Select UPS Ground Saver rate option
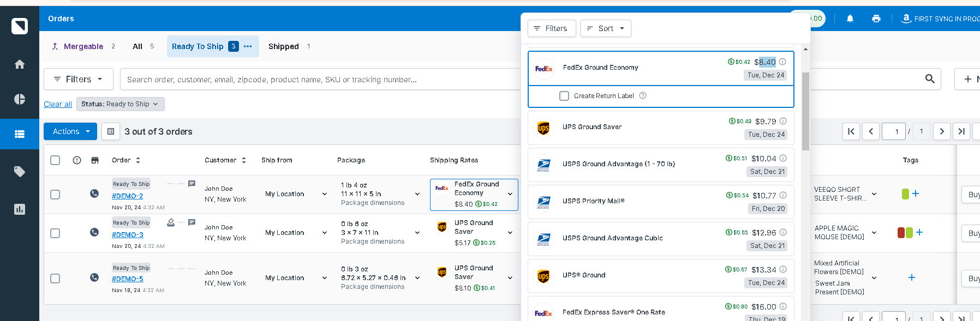 pyautogui.click(x=661, y=128)
